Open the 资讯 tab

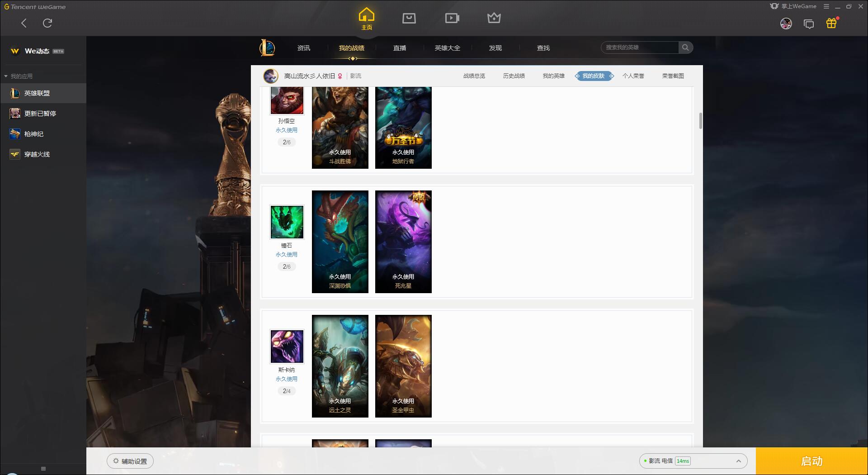click(304, 48)
